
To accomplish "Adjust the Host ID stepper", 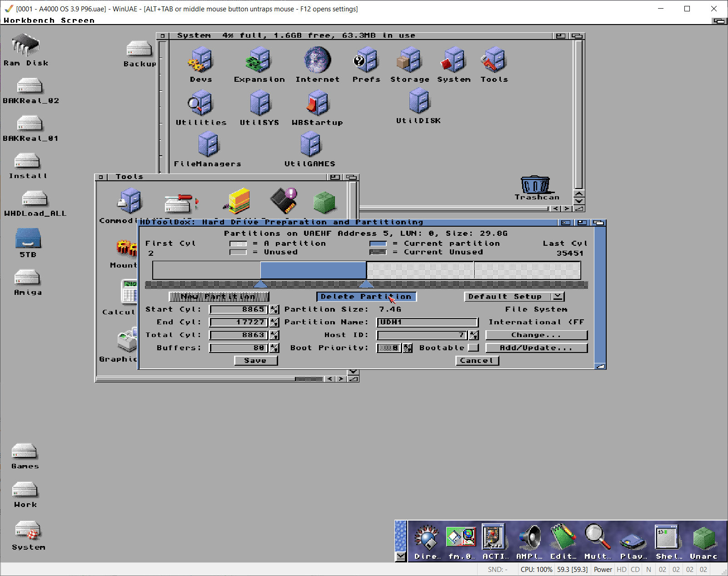I will (474, 335).
